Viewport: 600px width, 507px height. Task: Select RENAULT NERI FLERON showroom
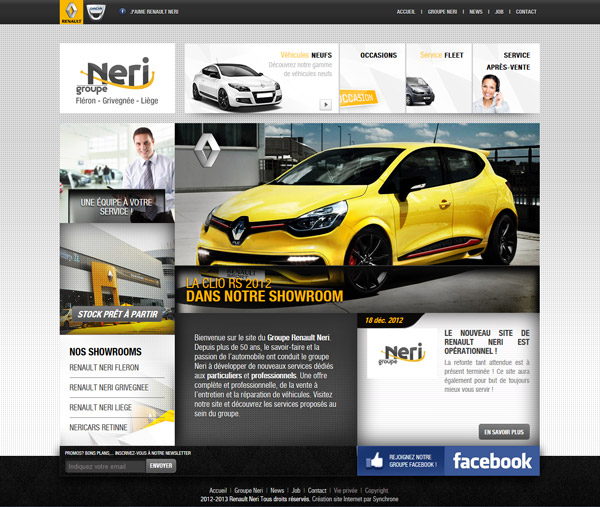[x=104, y=368]
